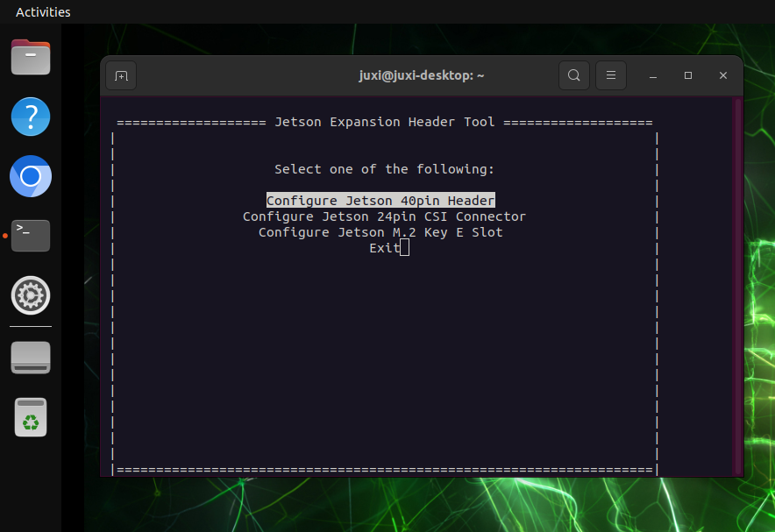Open the Trash from the dock
Screen dimensions: 775x532
(31, 417)
